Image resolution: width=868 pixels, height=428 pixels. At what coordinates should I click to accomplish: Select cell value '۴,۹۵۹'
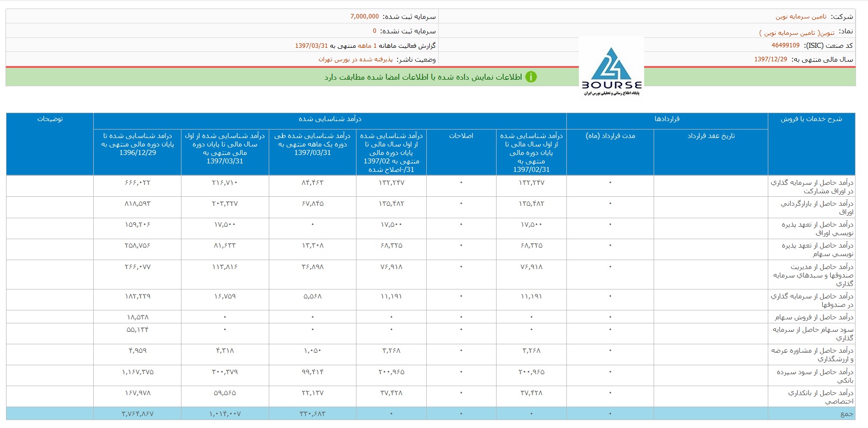tap(138, 351)
